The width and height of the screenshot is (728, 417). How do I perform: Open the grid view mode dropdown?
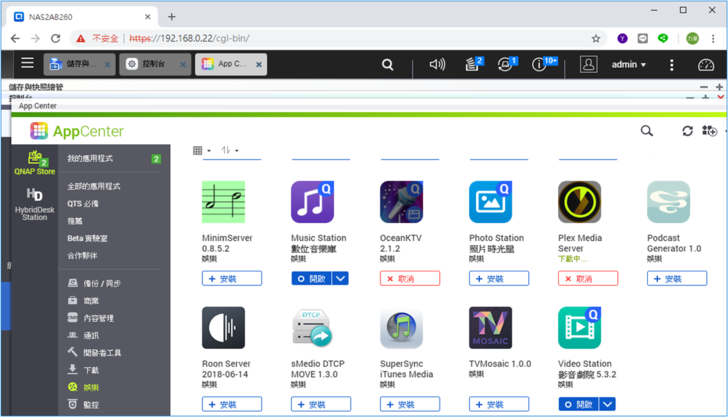click(202, 150)
